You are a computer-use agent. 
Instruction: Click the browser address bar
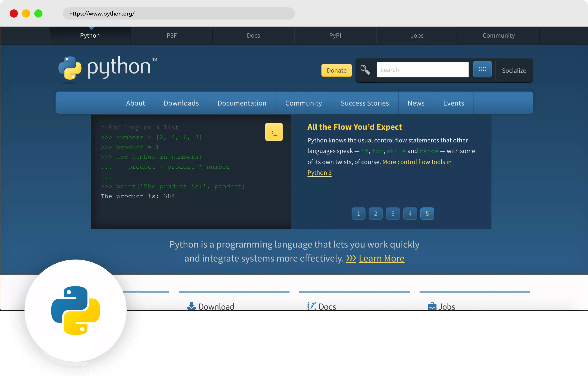[179, 13]
